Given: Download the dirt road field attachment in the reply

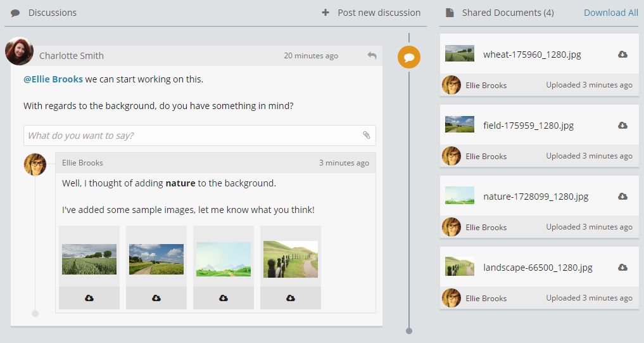Looking at the screenshot, I should tap(156, 298).
